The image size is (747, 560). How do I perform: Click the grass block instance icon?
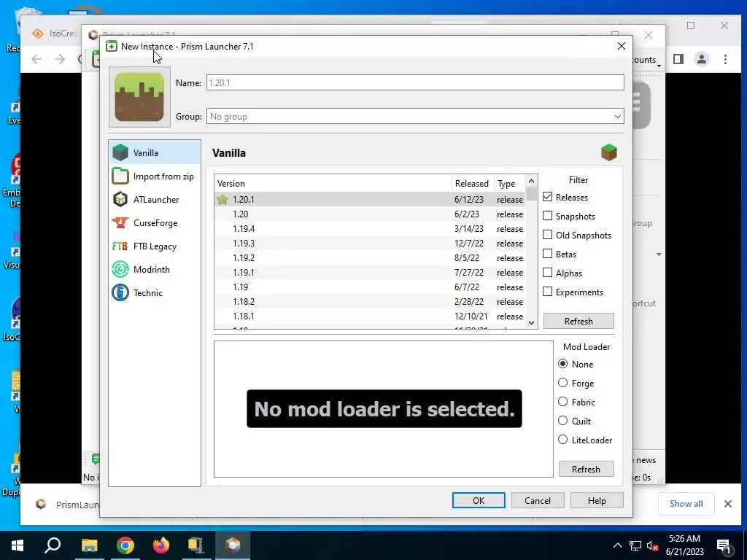[x=139, y=97]
